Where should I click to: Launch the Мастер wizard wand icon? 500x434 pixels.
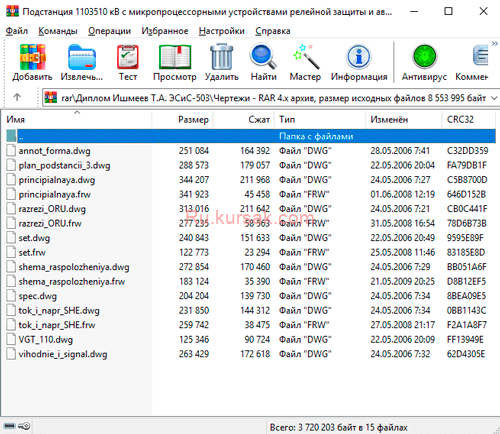click(305, 56)
